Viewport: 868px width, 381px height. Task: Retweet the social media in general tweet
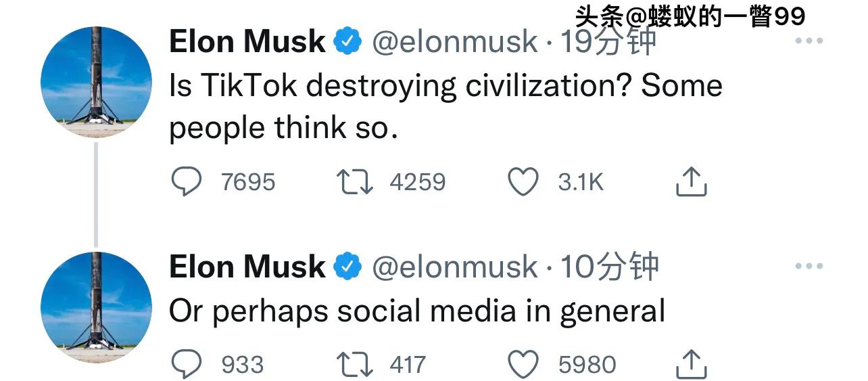tap(354, 365)
